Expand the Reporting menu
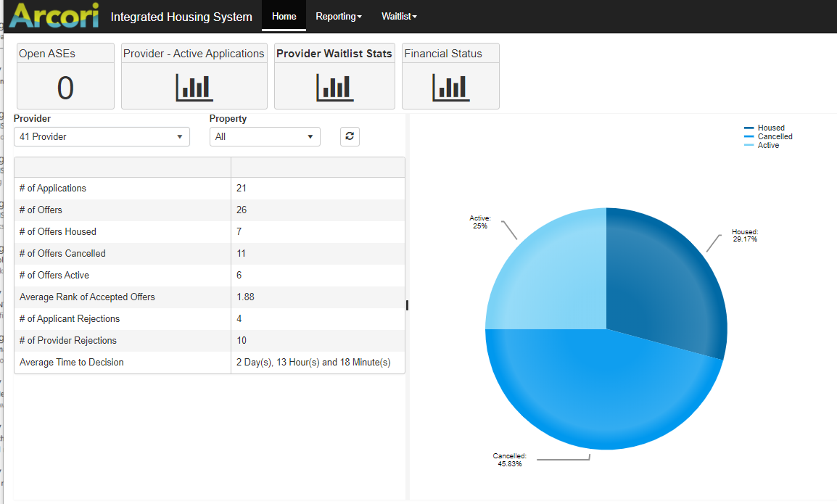 [339, 17]
